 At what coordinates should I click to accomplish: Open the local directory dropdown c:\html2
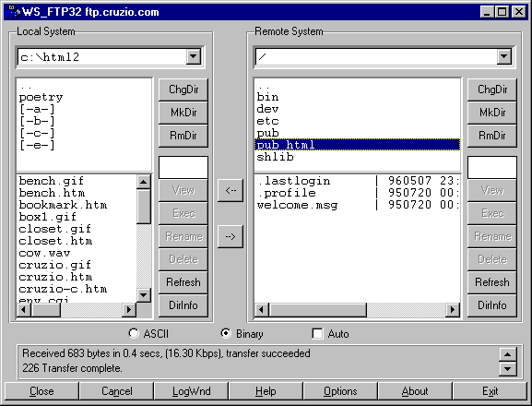[x=194, y=56]
